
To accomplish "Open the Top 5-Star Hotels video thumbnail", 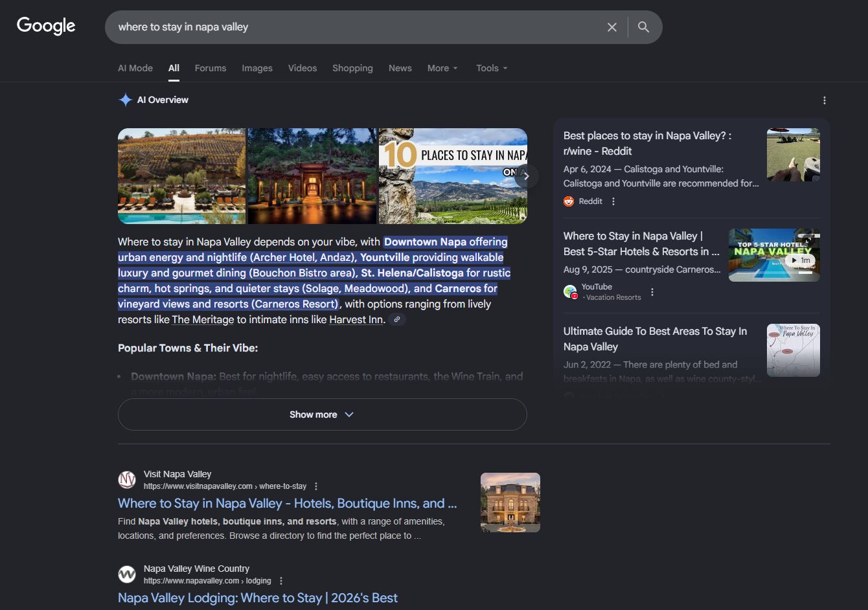I will (773, 255).
